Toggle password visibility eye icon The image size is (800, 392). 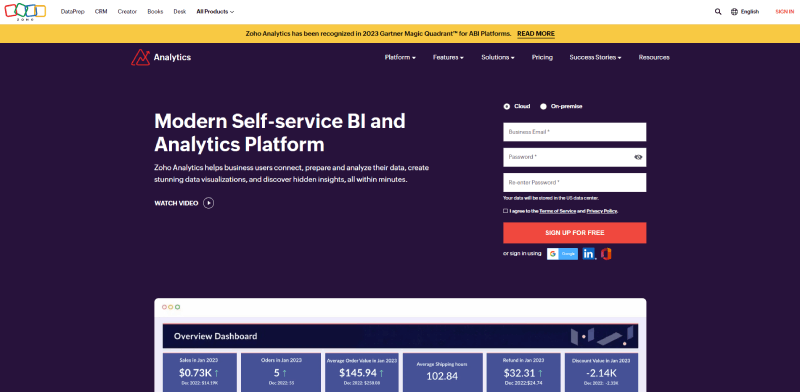tap(638, 157)
